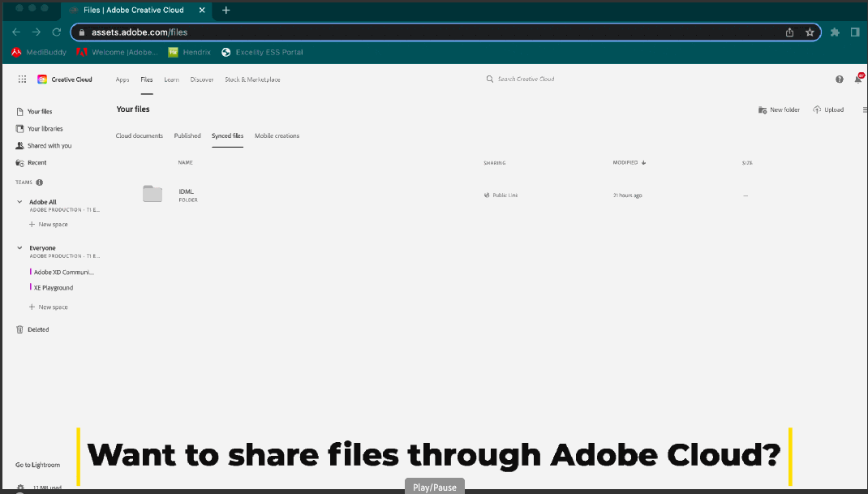Click the Play/Pause control

click(x=435, y=487)
